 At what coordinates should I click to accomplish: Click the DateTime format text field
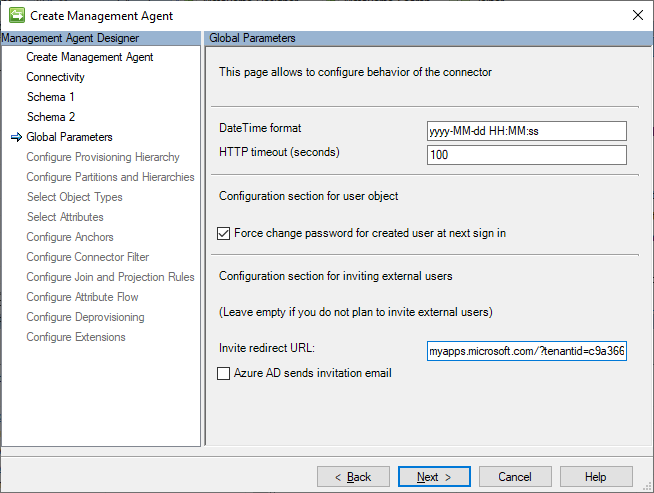[526, 131]
